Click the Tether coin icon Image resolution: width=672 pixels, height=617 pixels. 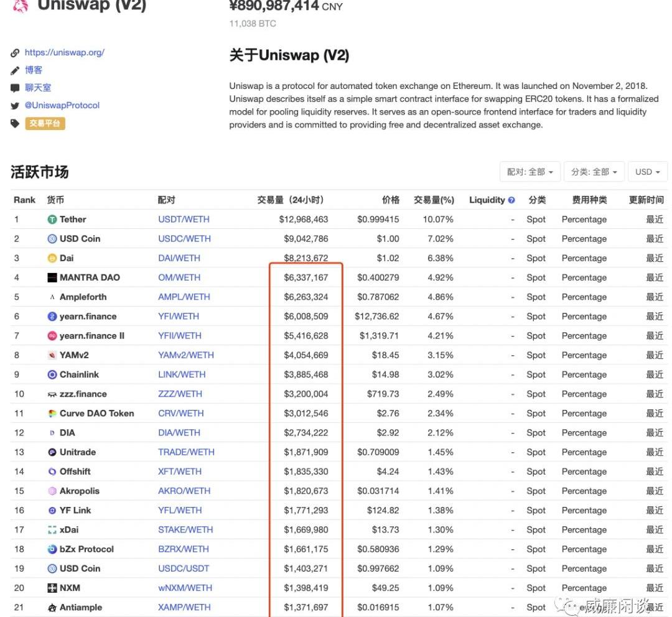[52, 220]
